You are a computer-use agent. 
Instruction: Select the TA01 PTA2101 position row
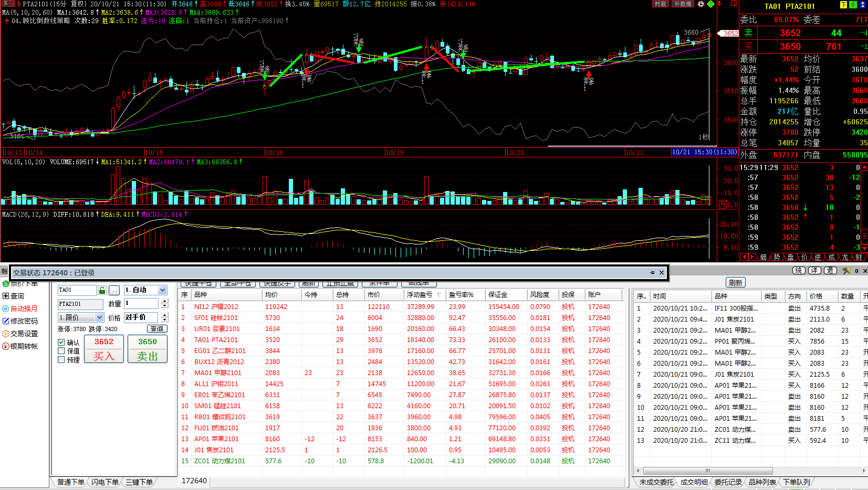(x=402, y=340)
